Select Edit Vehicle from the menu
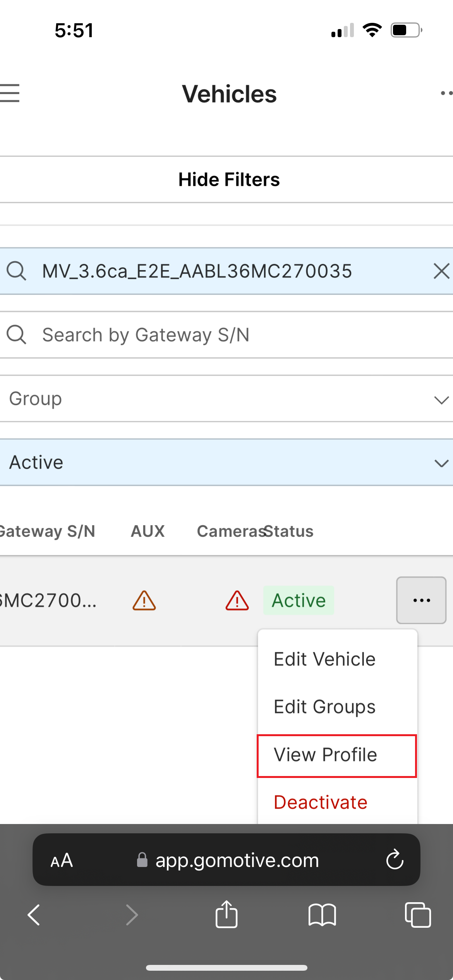 (324, 659)
